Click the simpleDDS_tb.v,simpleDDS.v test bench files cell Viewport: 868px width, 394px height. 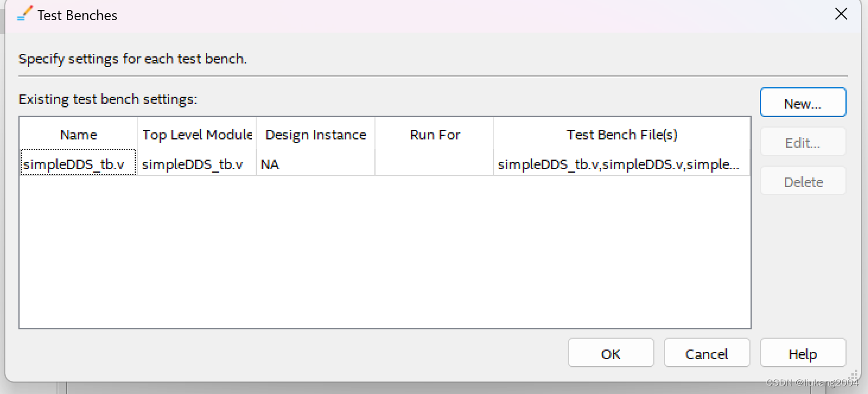622,163
